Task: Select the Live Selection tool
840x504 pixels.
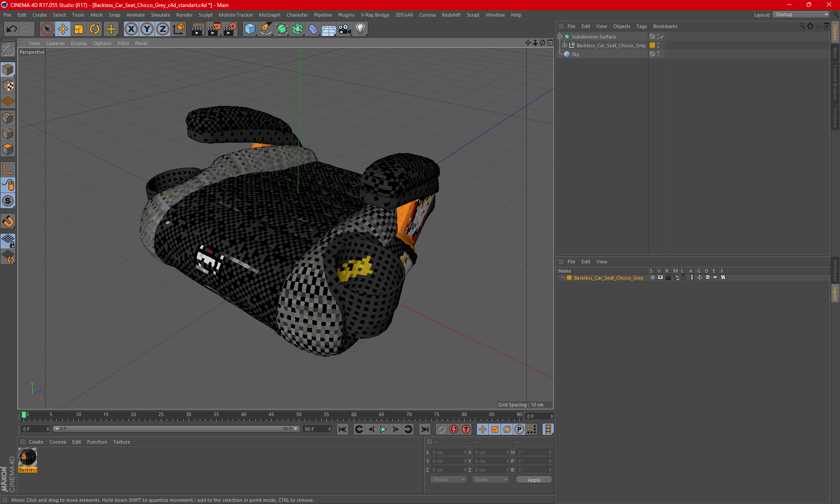Action: [47, 29]
